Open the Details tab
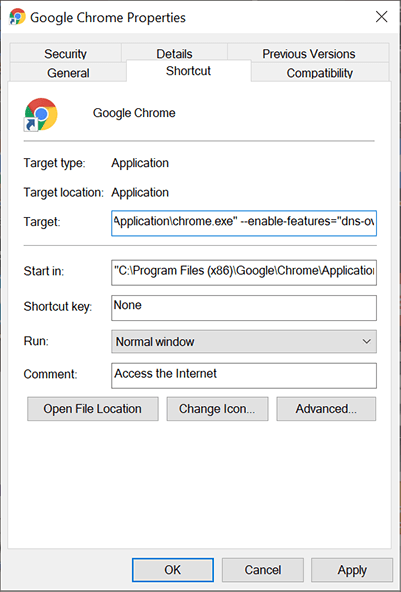The height and width of the screenshot is (592, 401). (x=174, y=54)
